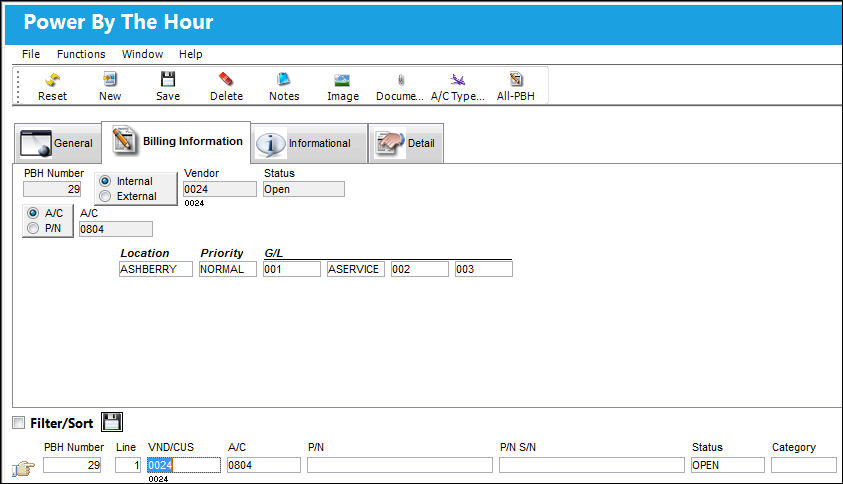Open the Functions menu

(x=81, y=54)
